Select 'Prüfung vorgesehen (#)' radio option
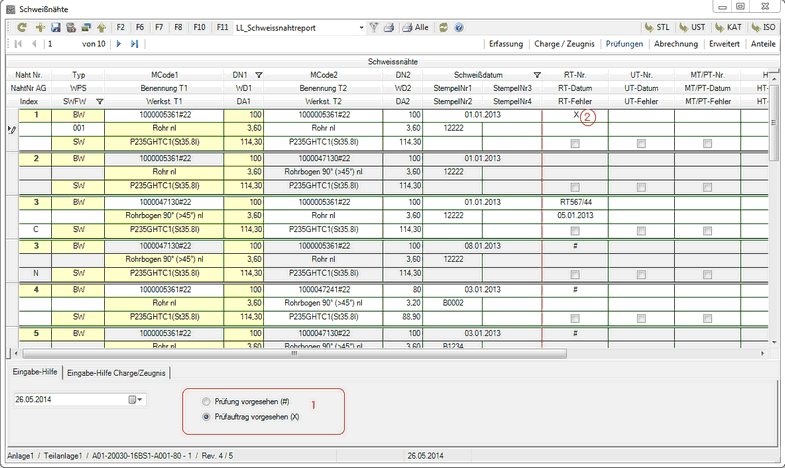The height and width of the screenshot is (468, 785). (207, 401)
